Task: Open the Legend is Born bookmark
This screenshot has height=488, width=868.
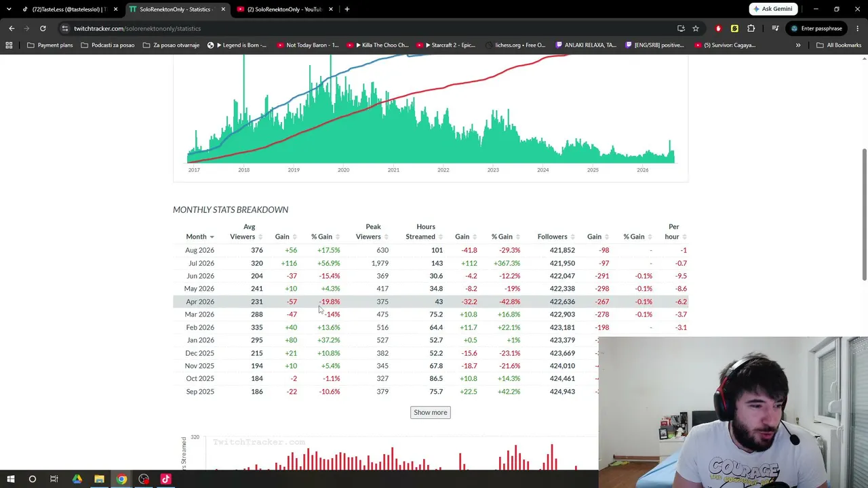Action: [237, 45]
